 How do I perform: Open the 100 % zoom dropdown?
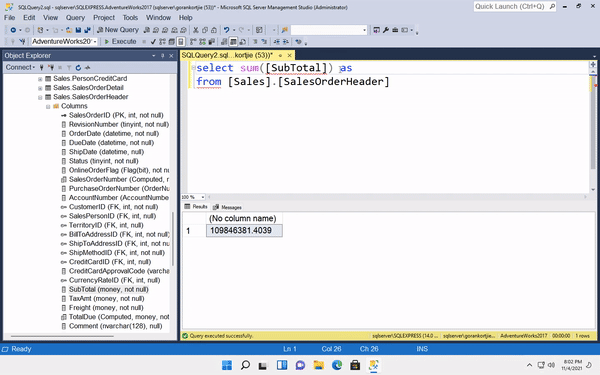tap(202, 197)
